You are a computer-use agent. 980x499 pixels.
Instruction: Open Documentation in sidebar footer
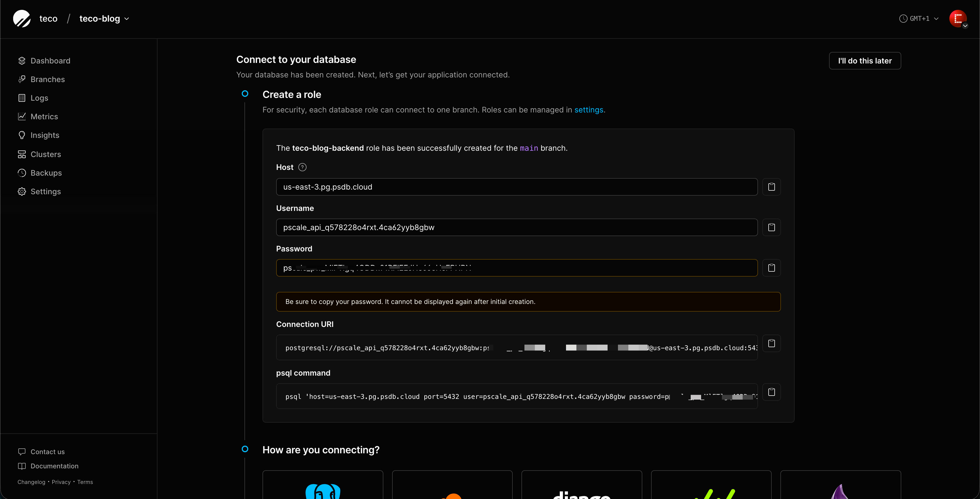(x=48, y=466)
